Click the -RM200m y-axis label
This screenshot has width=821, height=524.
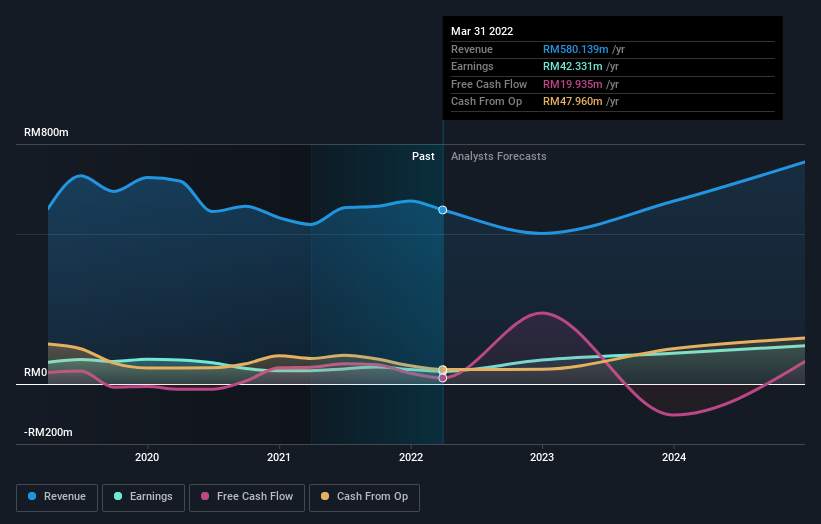(x=48, y=432)
